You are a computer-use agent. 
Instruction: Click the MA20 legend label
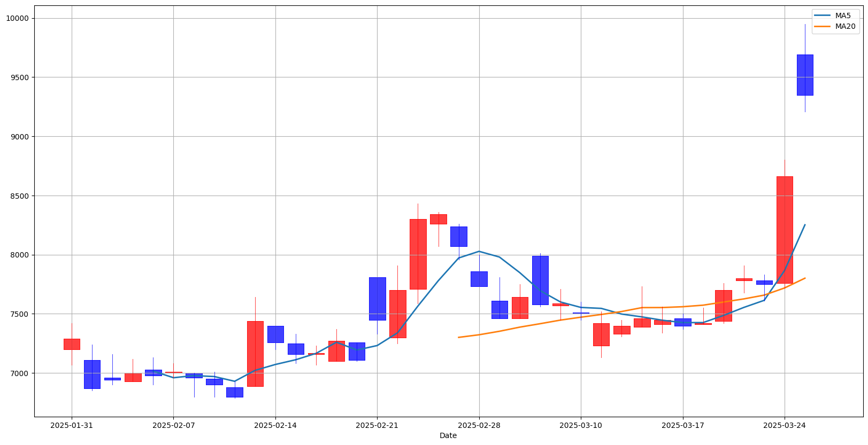[x=845, y=26]
